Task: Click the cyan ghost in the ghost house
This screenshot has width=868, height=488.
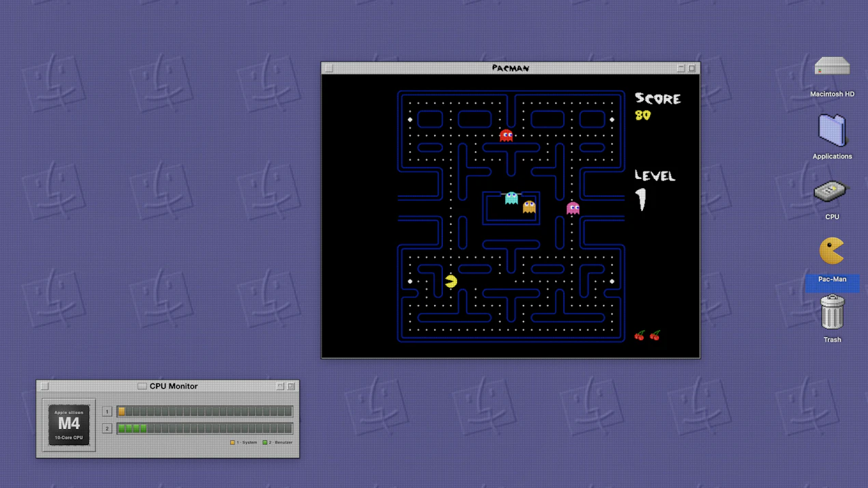Action: point(511,198)
